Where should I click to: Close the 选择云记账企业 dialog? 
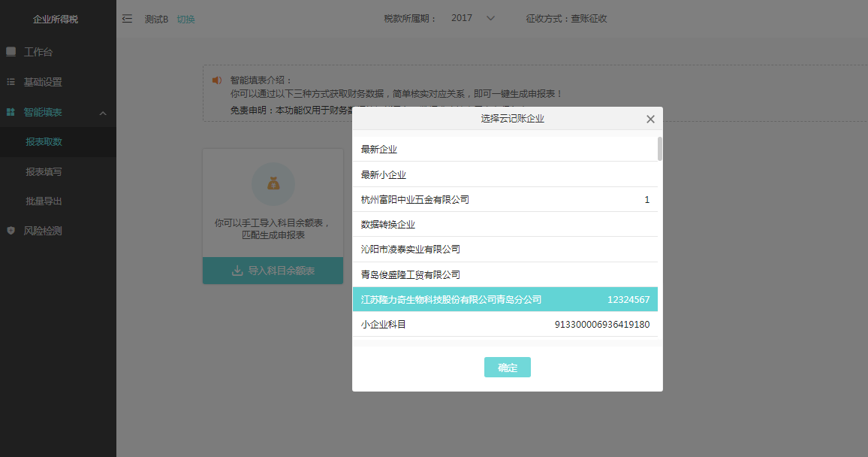[x=650, y=119]
